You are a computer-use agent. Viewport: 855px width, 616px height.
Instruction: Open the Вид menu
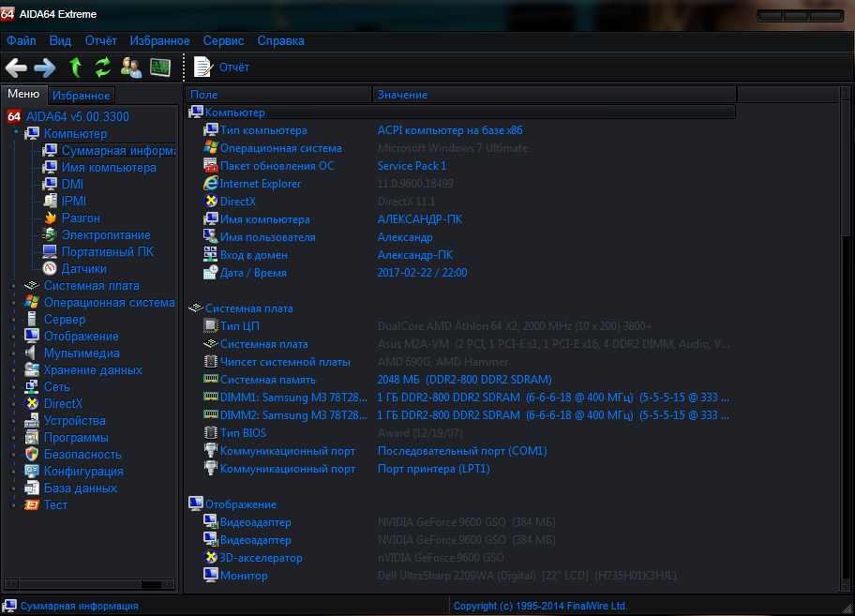pos(60,41)
